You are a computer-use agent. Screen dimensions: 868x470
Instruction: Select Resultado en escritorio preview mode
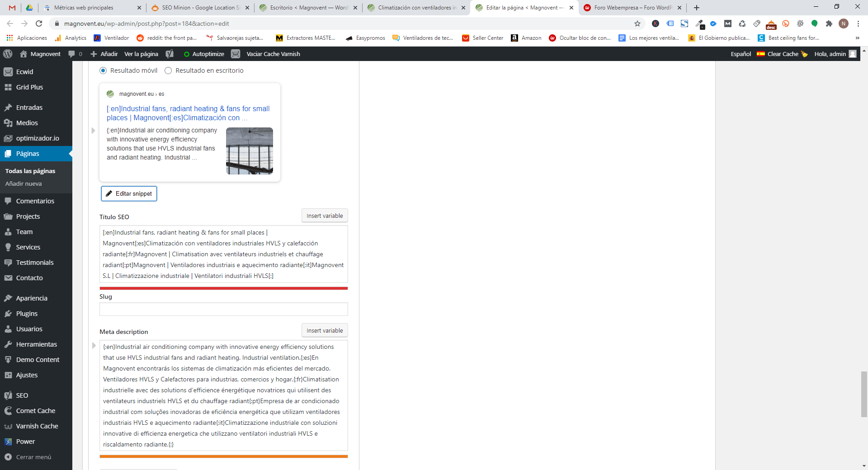[x=168, y=70]
